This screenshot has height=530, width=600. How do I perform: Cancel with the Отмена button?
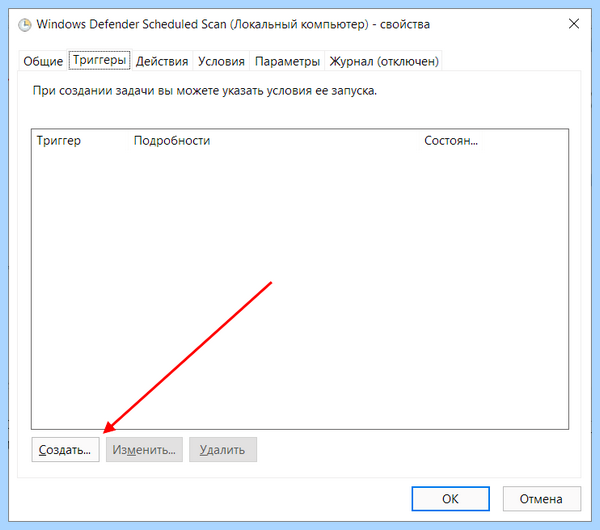(x=541, y=499)
